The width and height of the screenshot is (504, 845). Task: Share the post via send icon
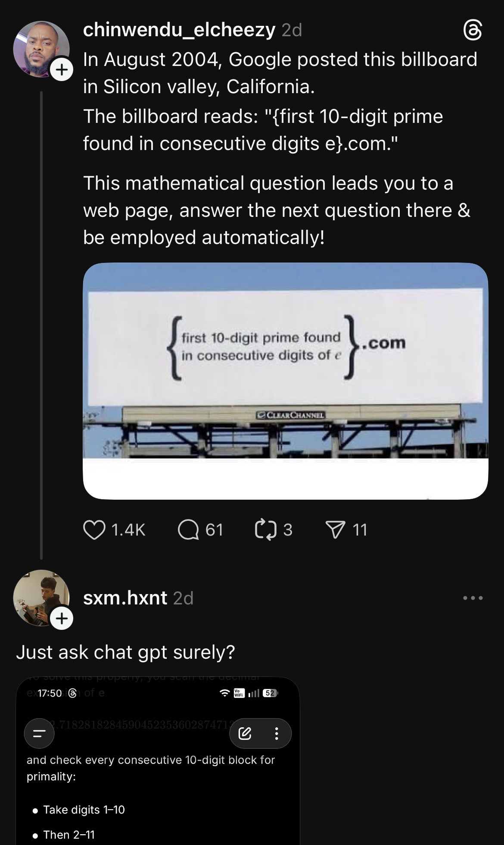336,530
